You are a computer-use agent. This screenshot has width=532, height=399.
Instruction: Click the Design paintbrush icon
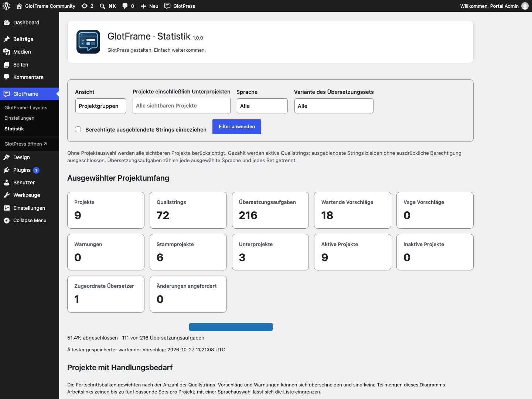[x=7, y=157]
